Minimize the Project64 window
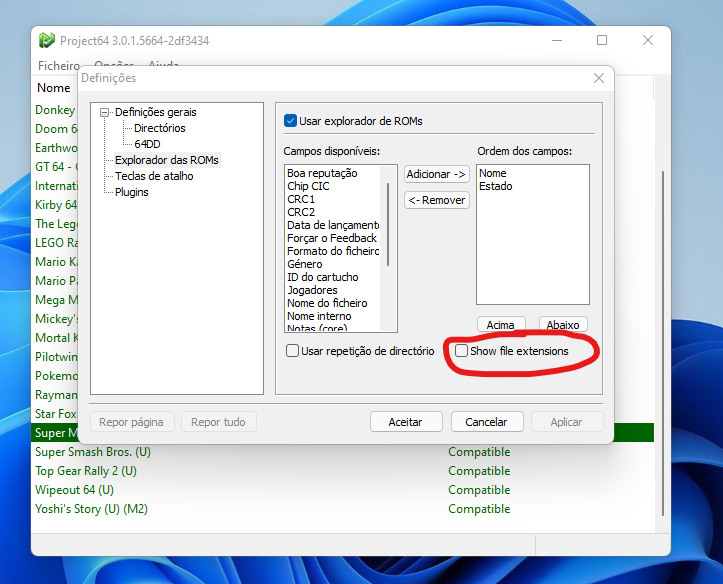Image resolution: width=723 pixels, height=584 pixels. (557, 41)
